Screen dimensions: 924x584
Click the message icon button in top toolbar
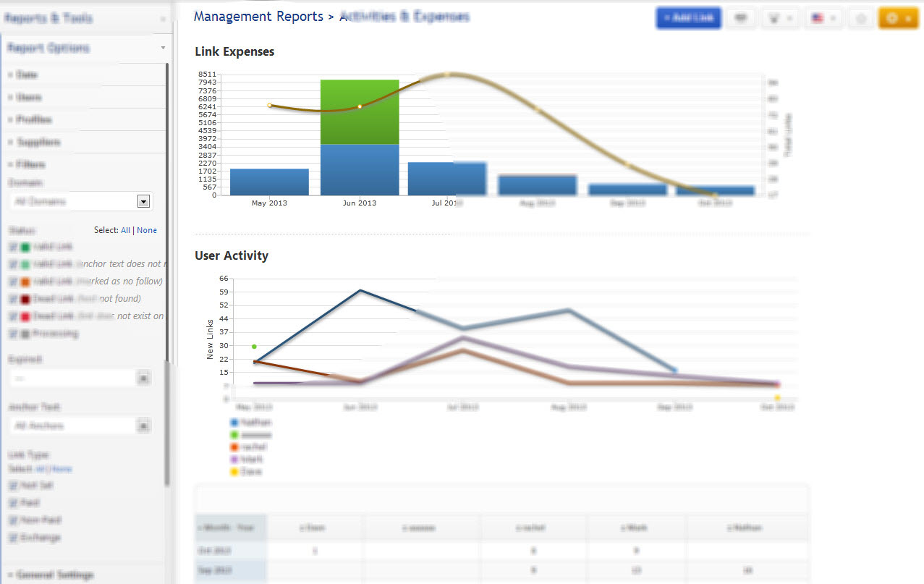click(x=740, y=18)
